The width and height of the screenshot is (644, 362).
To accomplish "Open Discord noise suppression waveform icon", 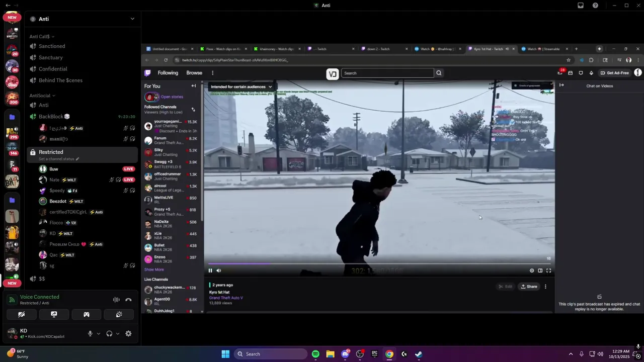I will 116,300.
